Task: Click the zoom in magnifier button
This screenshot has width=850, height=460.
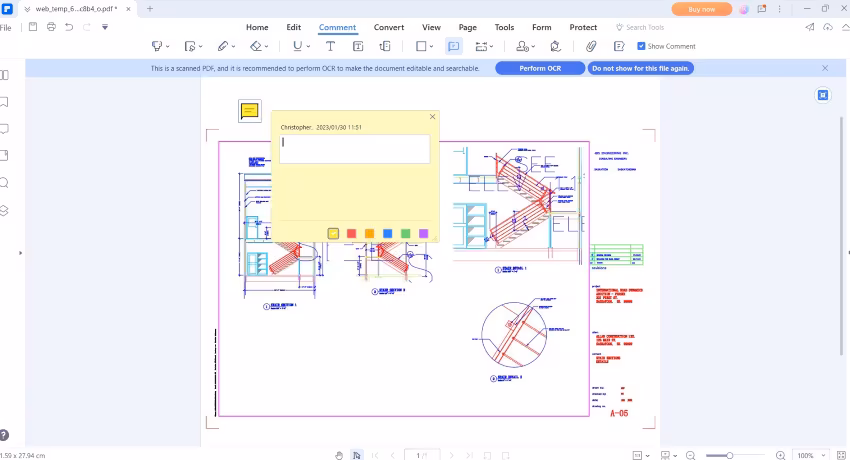Action: click(x=780, y=456)
